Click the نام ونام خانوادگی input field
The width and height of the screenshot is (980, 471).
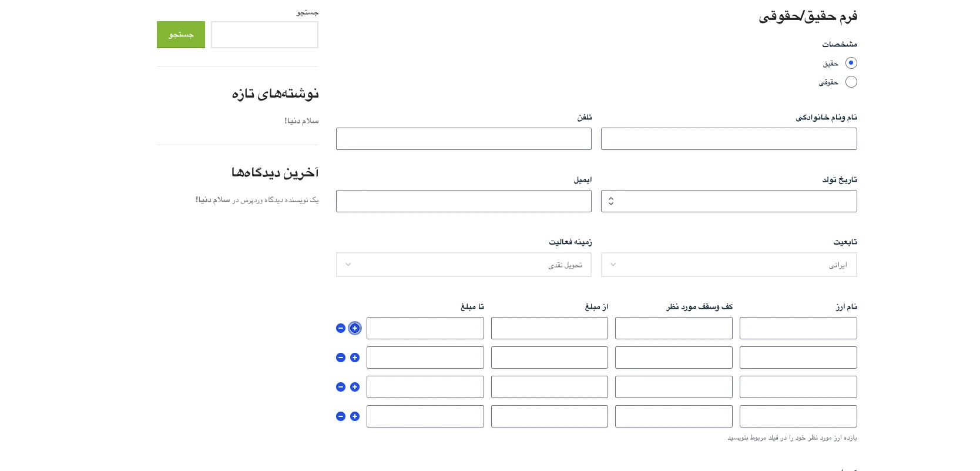[729, 139]
